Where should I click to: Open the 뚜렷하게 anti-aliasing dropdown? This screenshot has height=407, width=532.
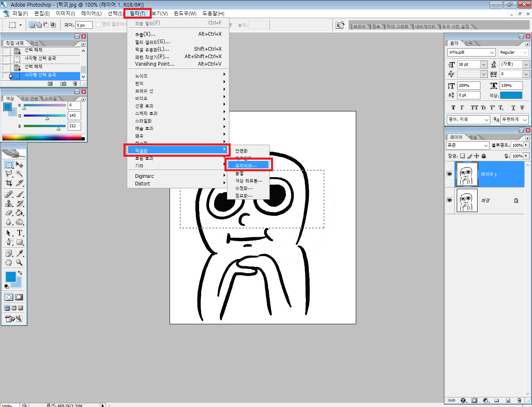tap(525, 119)
